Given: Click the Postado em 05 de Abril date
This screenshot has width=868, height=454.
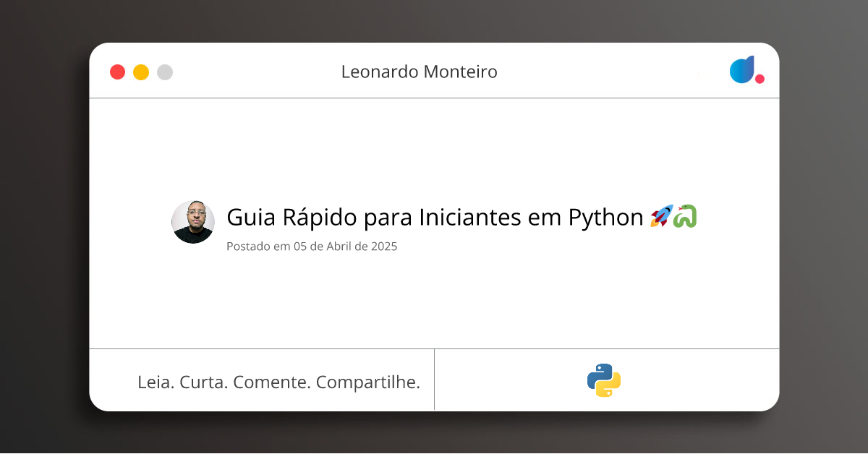Looking at the screenshot, I should 312,247.
